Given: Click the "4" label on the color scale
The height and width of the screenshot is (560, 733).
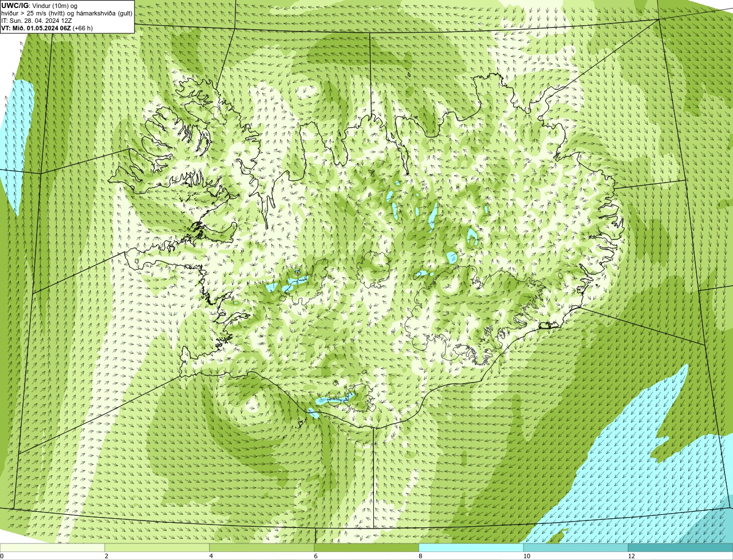Looking at the screenshot, I should tap(211, 556).
